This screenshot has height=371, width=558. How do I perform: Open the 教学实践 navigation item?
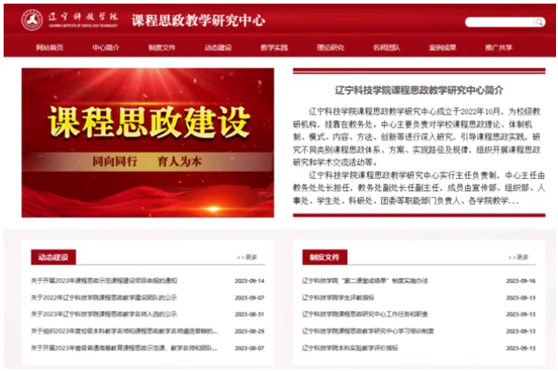274,48
